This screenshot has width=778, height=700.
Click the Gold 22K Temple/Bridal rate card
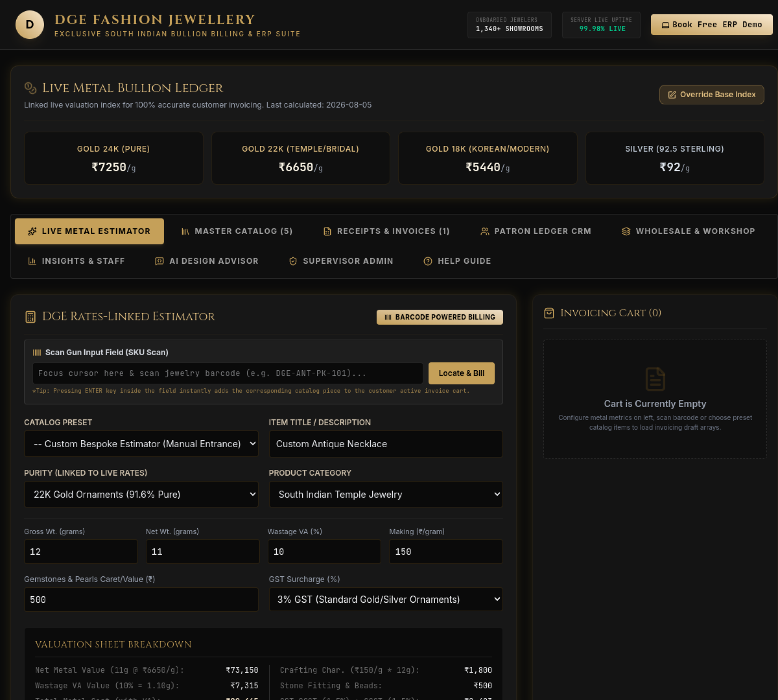click(300, 158)
